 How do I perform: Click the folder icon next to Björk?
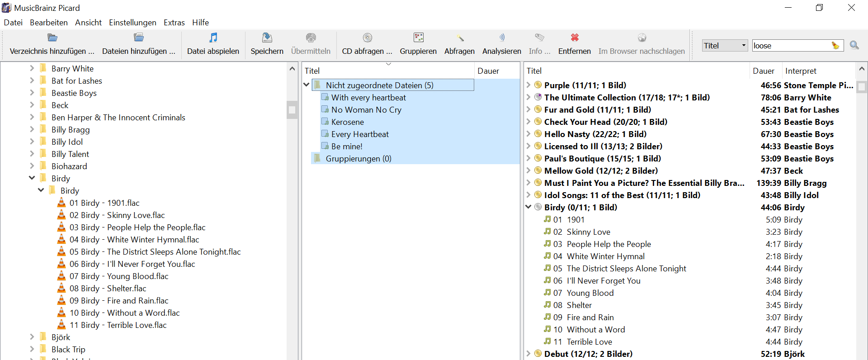coord(43,336)
